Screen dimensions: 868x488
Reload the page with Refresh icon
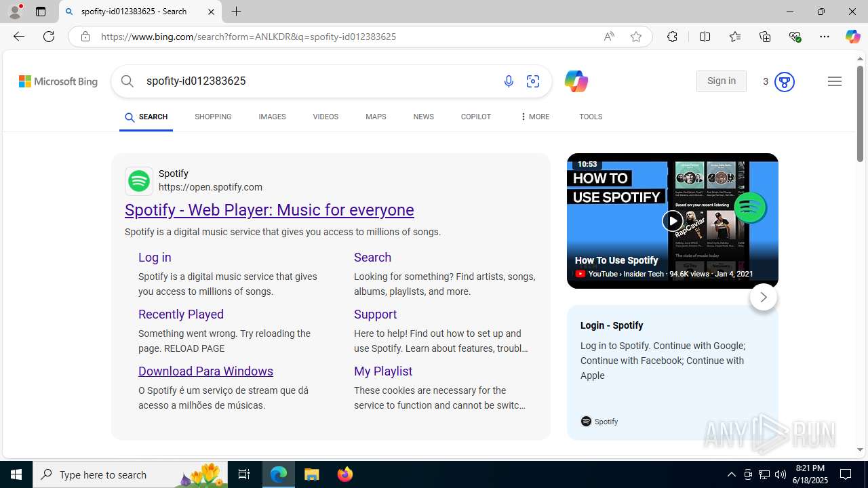(49, 37)
